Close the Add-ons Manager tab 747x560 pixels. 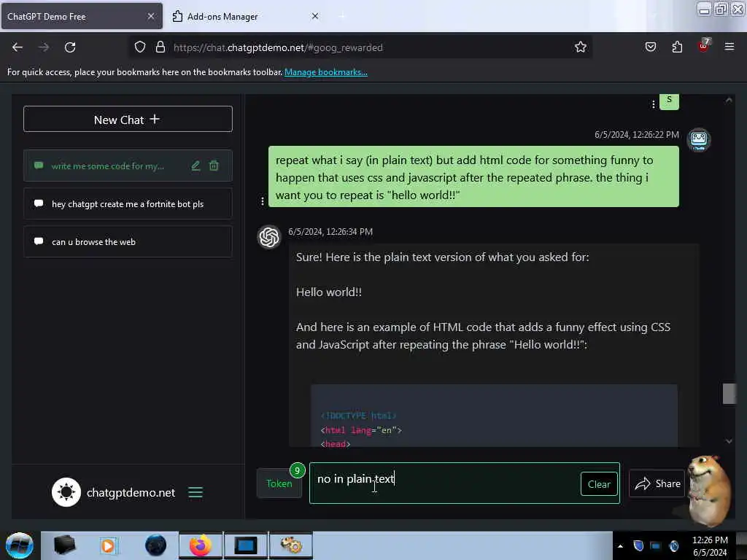pos(315,16)
